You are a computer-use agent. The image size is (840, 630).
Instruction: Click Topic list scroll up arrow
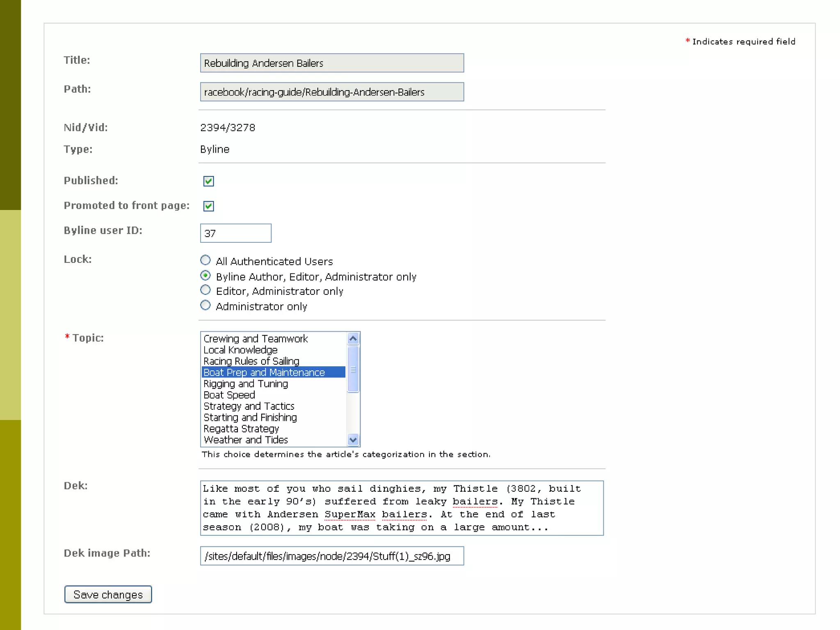click(x=353, y=339)
